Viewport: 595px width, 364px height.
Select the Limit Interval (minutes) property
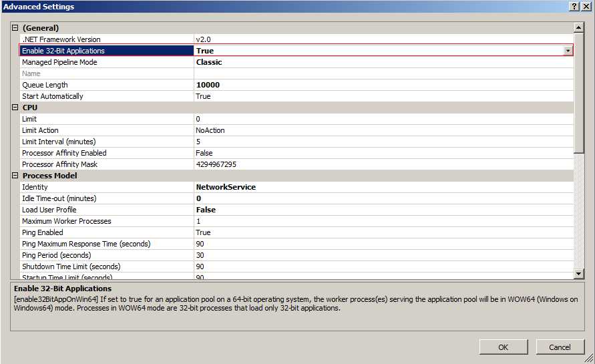(59, 142)
